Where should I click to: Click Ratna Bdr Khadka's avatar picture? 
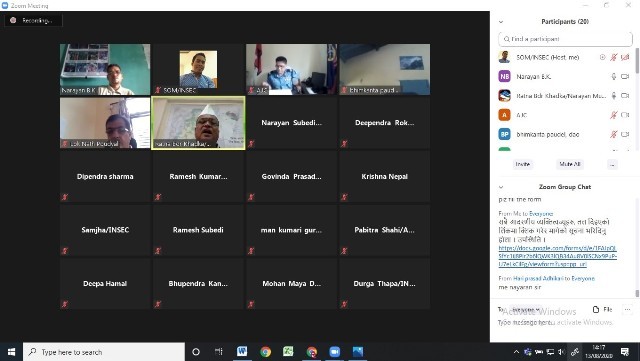coord(504,96)
